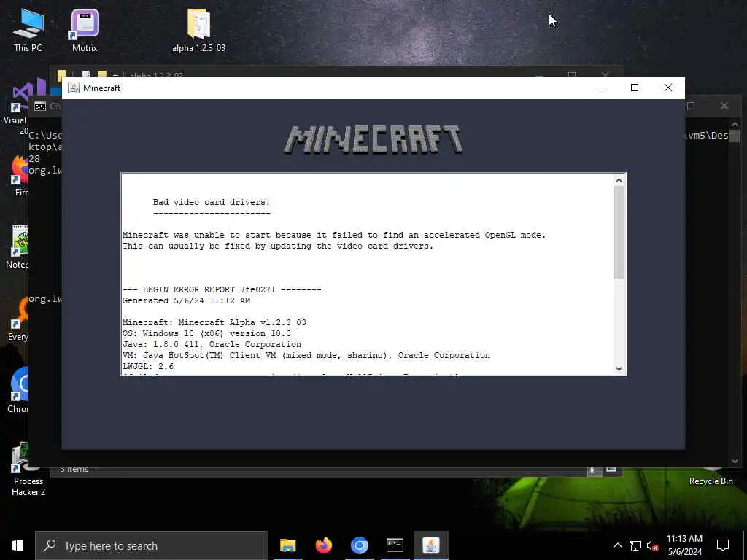Open Chromium desktop shortcut
Image resolution: width=747 pixels, height=560 pixels.
pos(18,391)
